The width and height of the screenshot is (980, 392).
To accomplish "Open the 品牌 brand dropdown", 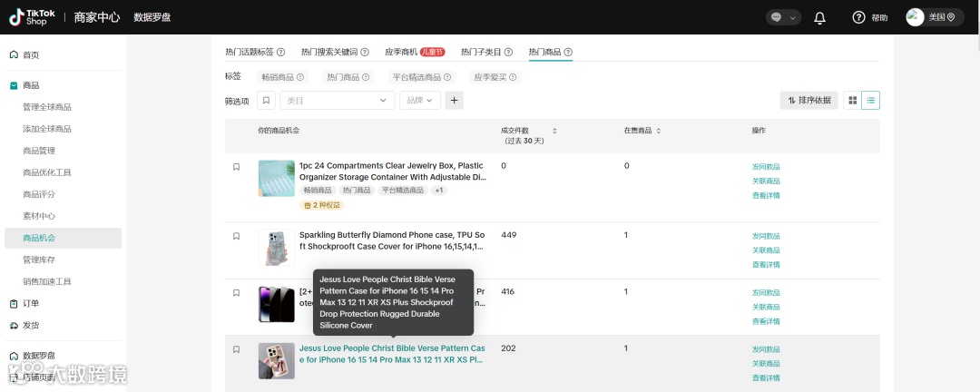I will coord(420,100).
